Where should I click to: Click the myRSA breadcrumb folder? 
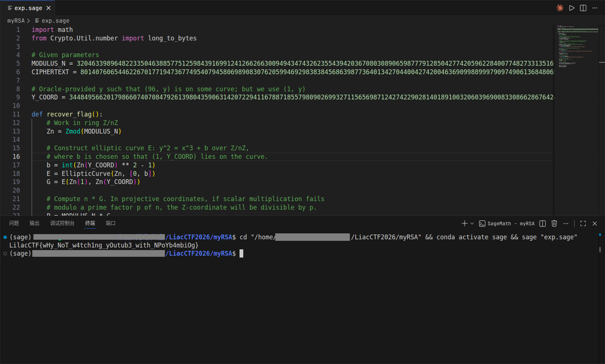16,21
